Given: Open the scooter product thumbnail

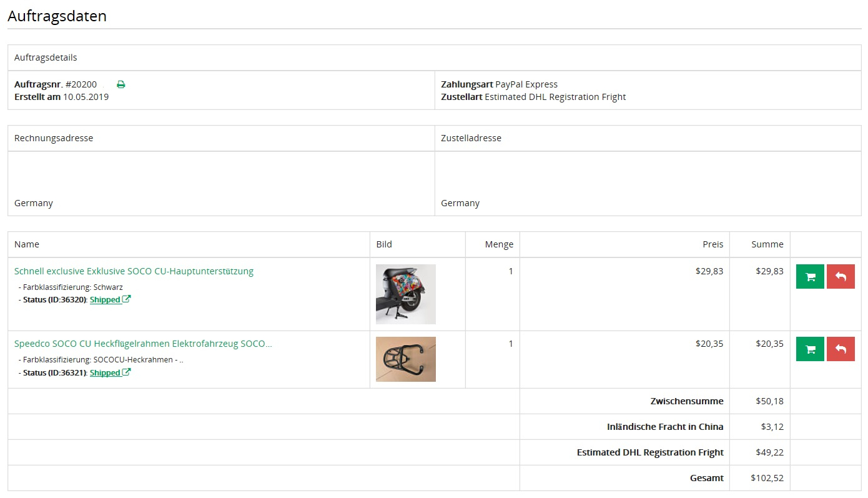Looking at the screenshot, I should (x=406, y=294).
